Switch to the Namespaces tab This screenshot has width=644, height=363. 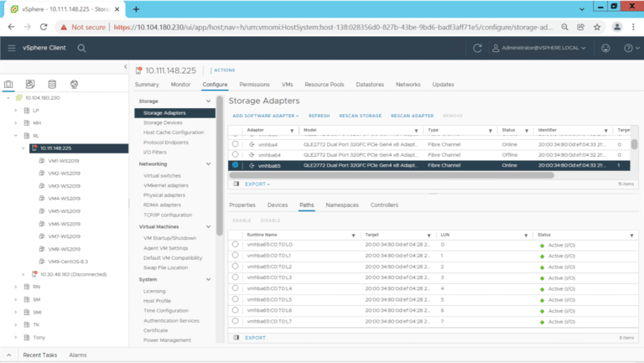342,205
